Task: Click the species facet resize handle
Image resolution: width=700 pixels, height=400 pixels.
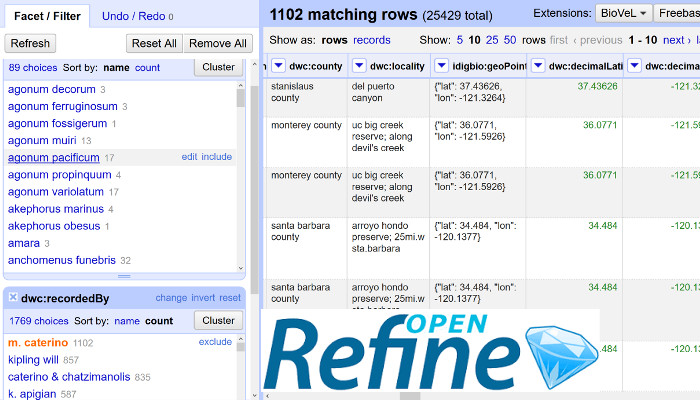Action: (x=124, y=276)
